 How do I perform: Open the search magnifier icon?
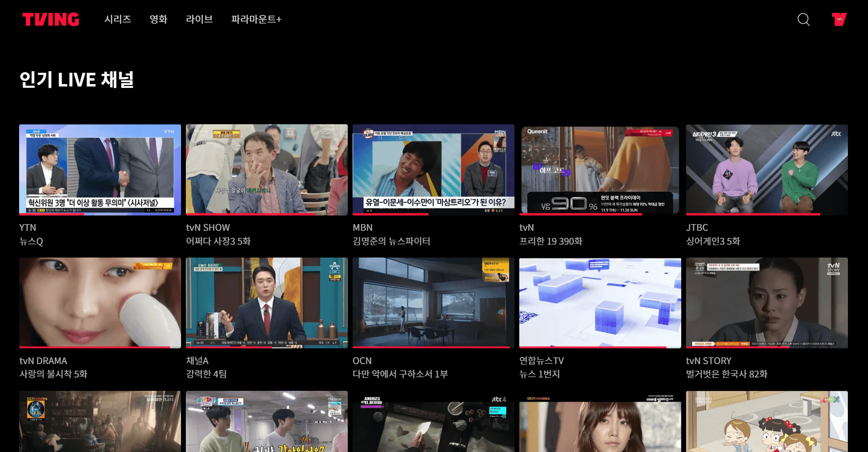click(804, 20)
